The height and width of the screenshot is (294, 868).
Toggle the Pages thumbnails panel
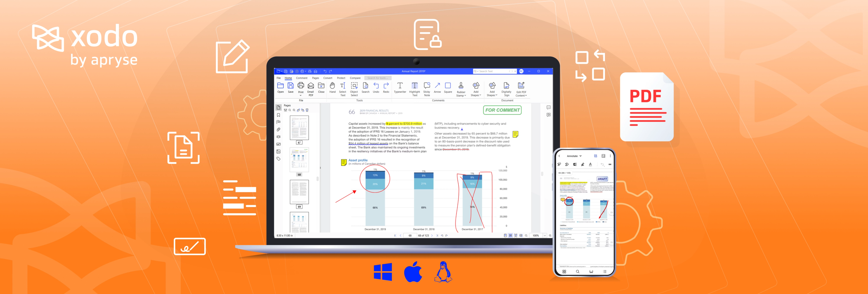click(x=278, y=107)
